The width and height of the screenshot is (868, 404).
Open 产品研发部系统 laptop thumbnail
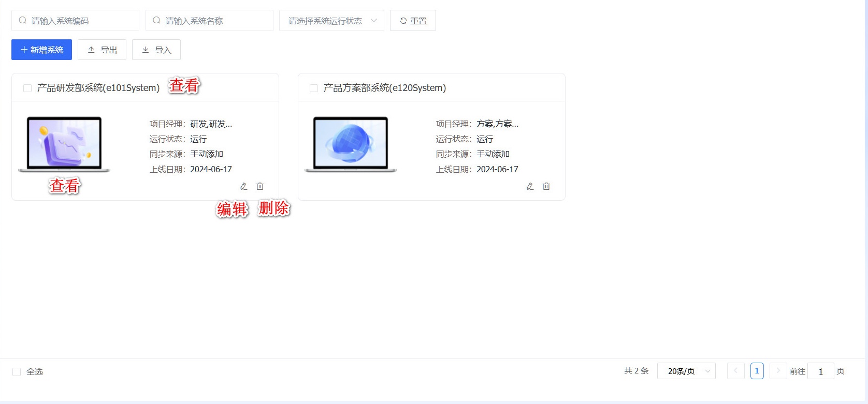click(x=64, y=144)
